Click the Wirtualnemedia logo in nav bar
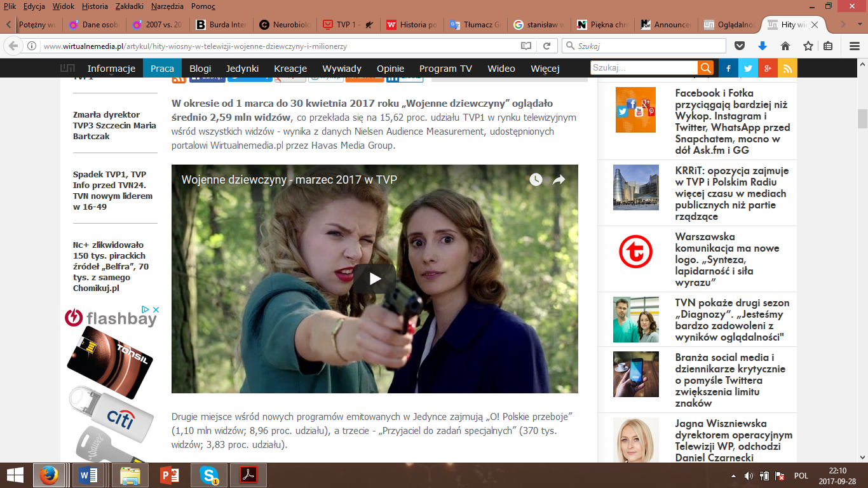Viewport: 868px width, 488px height. pyautogui.click(x=67, y=69)
